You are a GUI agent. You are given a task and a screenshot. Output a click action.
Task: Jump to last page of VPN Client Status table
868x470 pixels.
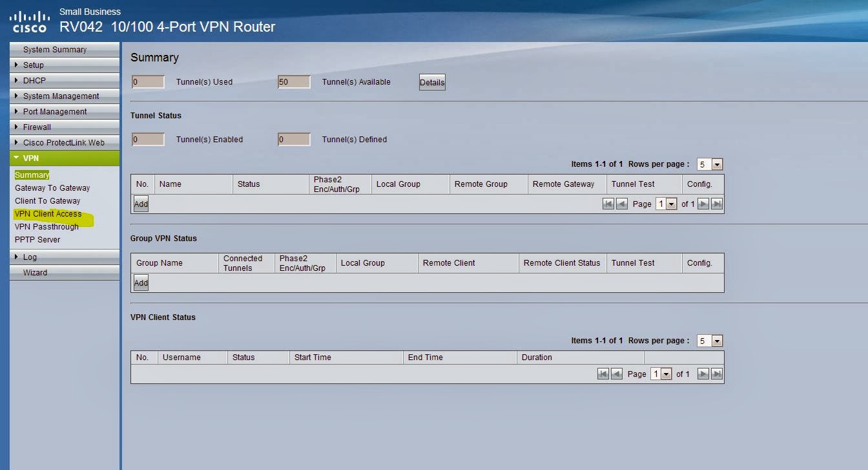coord(716,374)
